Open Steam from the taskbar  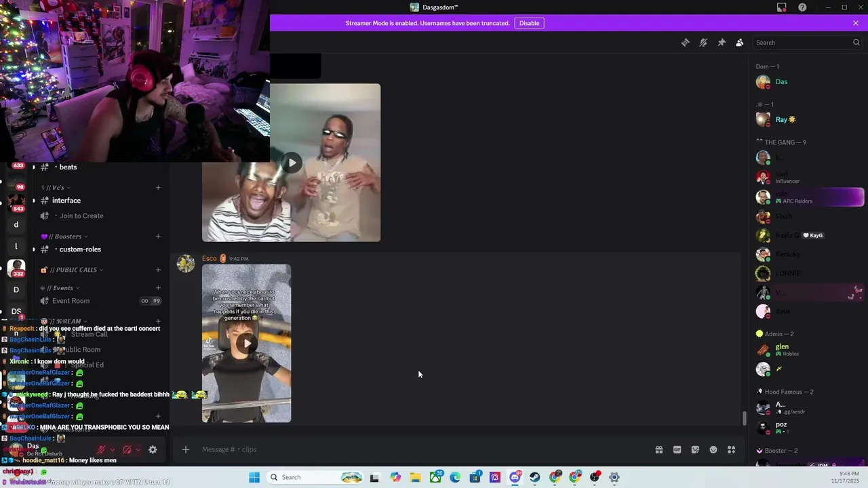(534, 477)
